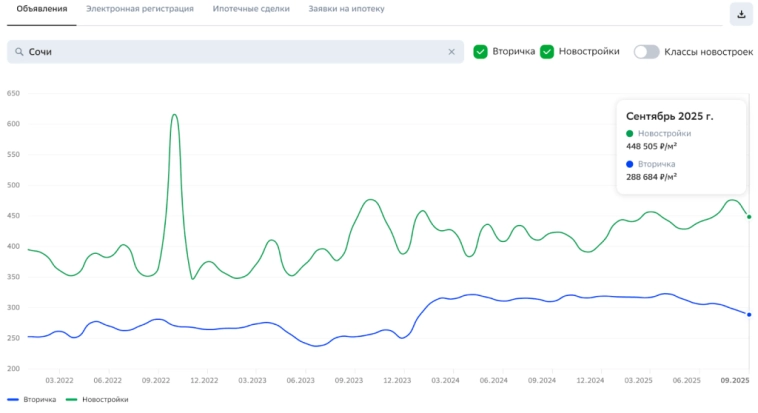The width and height of the screenshot is (758, 413).
Task: Uncheck the Вторичка checkbox
Action: point(481,51)
